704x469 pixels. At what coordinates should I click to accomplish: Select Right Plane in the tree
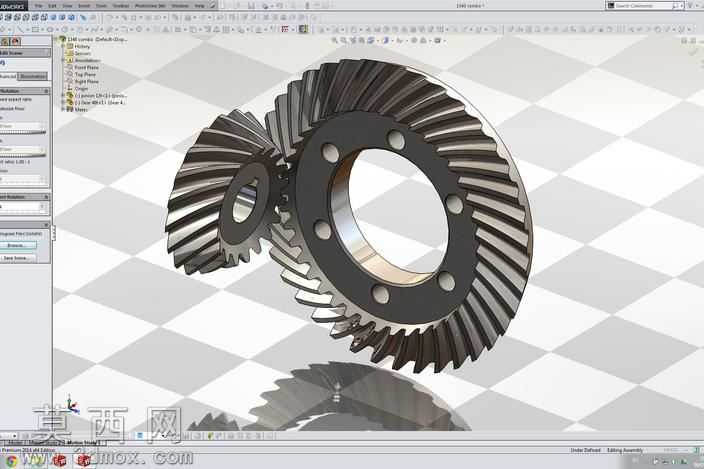pyautogui.click(x=87, y=82)
